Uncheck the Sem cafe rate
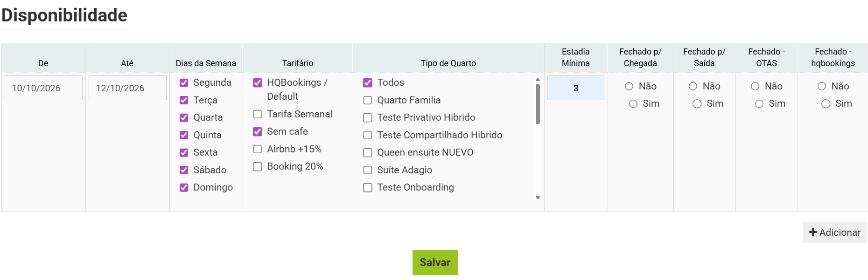Viewport: 868px width, 280px height. [258, 132]
